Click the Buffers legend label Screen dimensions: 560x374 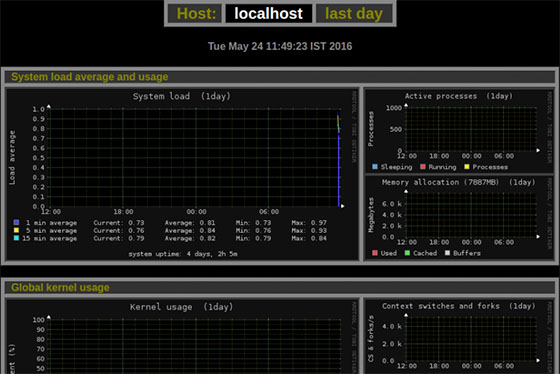coord(467,253)
